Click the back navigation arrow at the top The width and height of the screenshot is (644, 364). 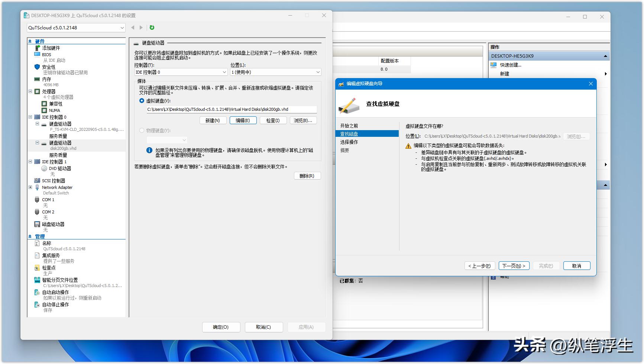click(133, 27)
